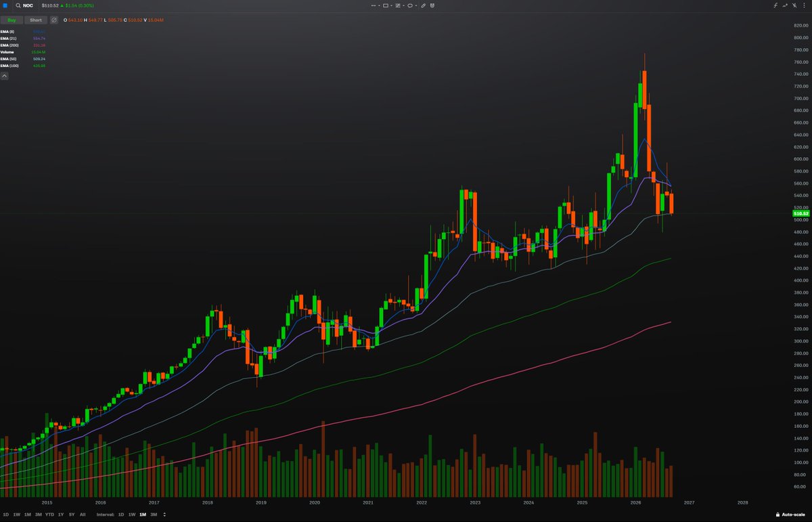Collapse the indicator legend chevron

click(4, 76)
